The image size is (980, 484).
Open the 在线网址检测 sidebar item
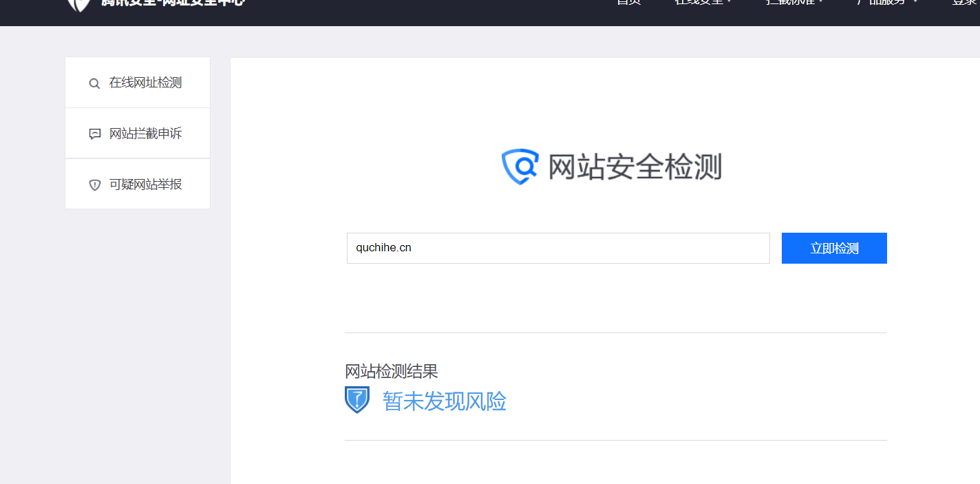click(138, 83)
